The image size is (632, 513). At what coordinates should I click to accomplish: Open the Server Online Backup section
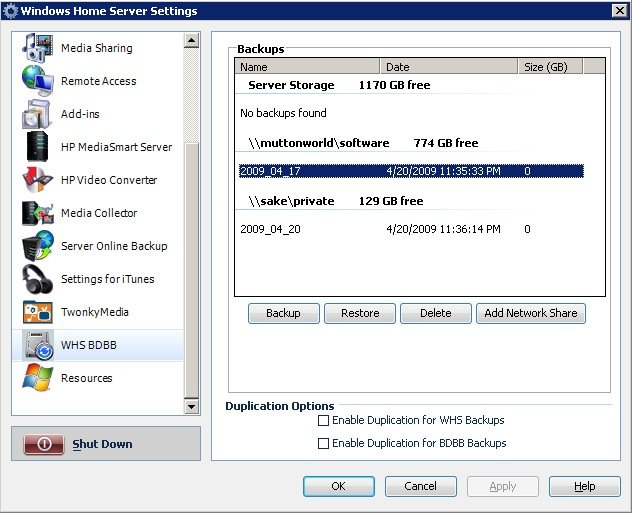point(97,246)
